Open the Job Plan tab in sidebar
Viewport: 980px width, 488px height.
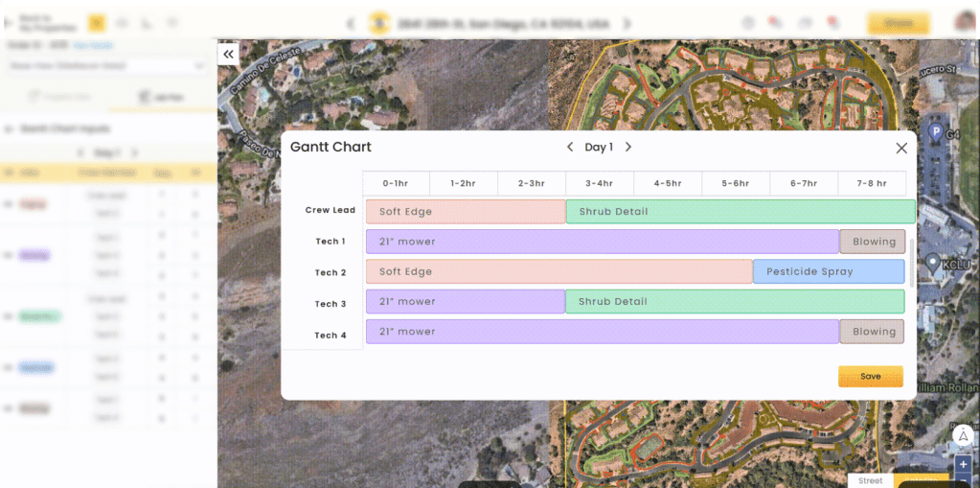tap(160, 97)
